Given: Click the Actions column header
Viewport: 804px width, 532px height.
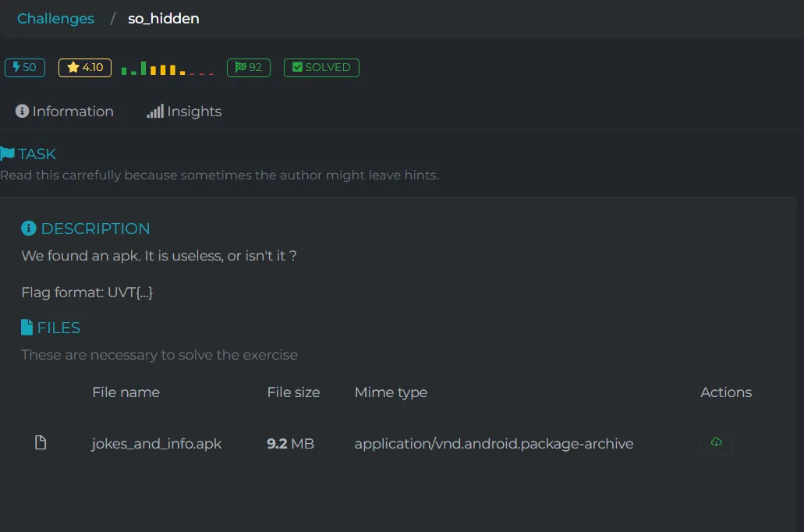Looking at the screenshot, I should pos(726,392).
